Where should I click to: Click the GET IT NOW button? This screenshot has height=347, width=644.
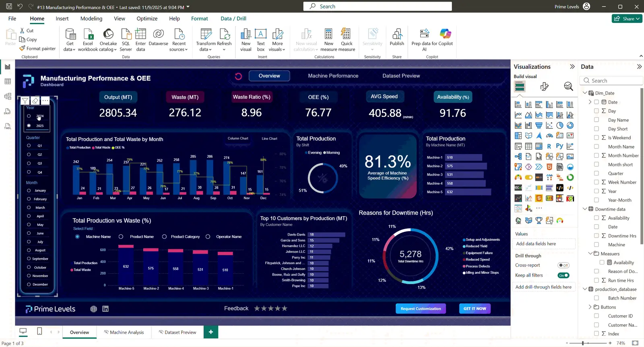[x=475, y=309]
